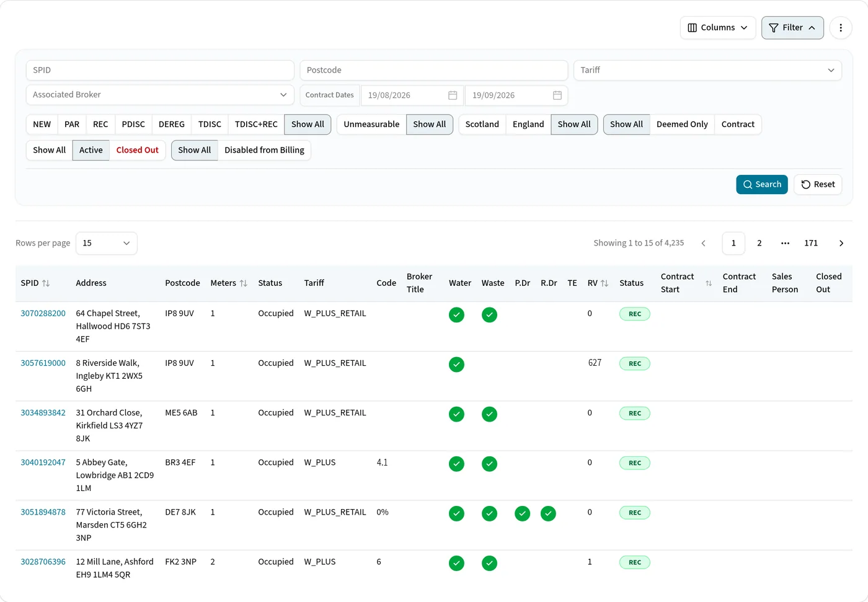
Task: Click REC status badge for SPID 3028706396
Action: [635, 563]
